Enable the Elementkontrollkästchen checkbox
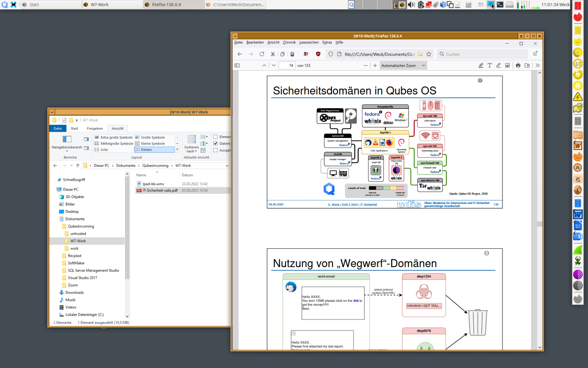 click(216, 137)
